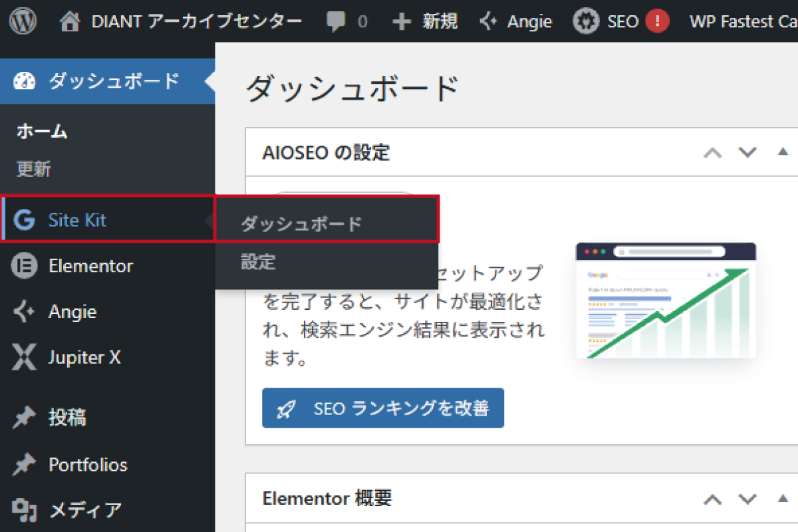Click the SEO ranking chart illustration

[666, 301]
